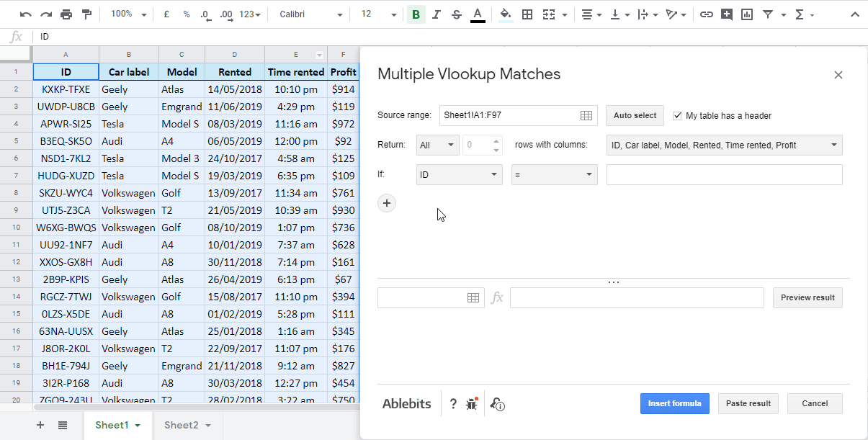Undo the last action
Screen dimensions: 868x440
[24, 13]
